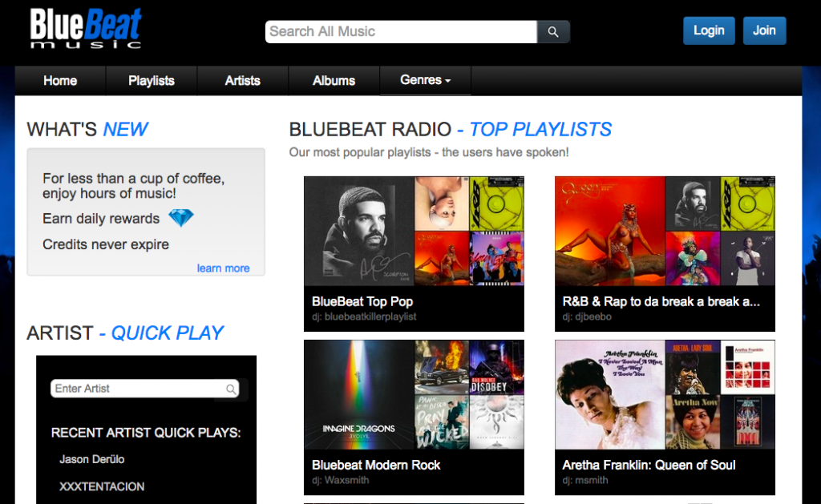Click the Join button
This screenshot has width=821, height=504.
point(764,30)
